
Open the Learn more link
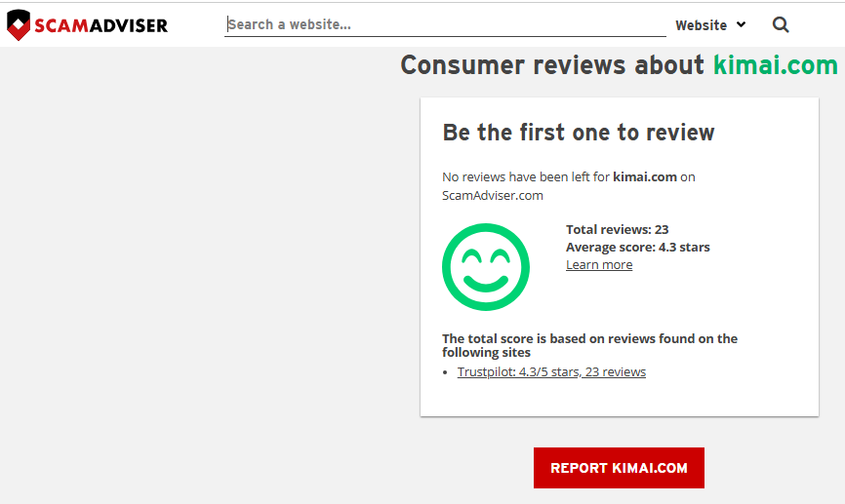pos(599,265)
